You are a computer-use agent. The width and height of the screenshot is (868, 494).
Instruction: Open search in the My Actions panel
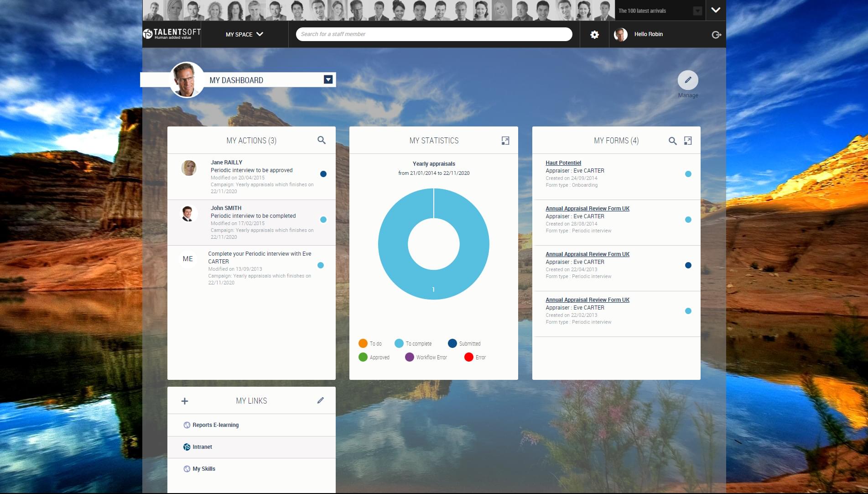322,140
